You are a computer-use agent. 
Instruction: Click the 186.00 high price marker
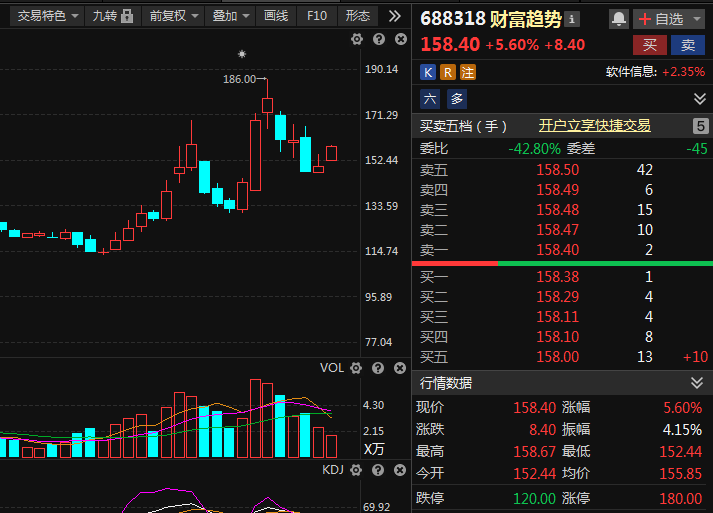239,79
